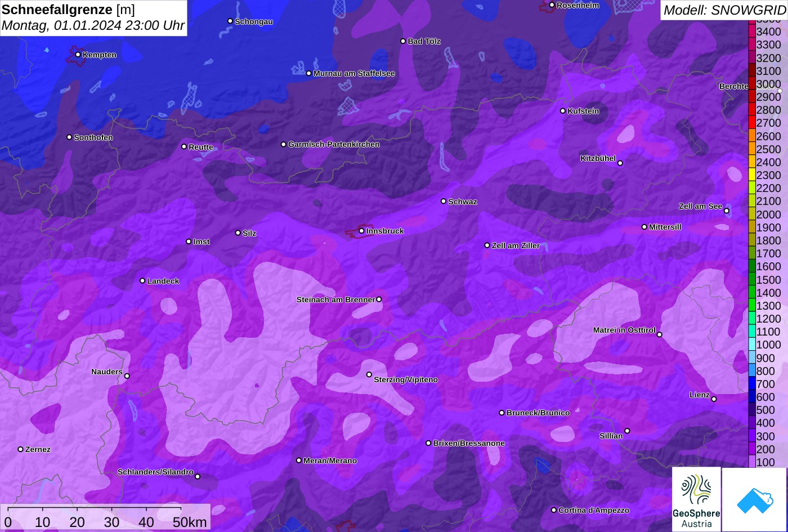Screen dimensions: 788x532
Task: Select the Rosenheim marker dot
Action: [x=552, y=5]
